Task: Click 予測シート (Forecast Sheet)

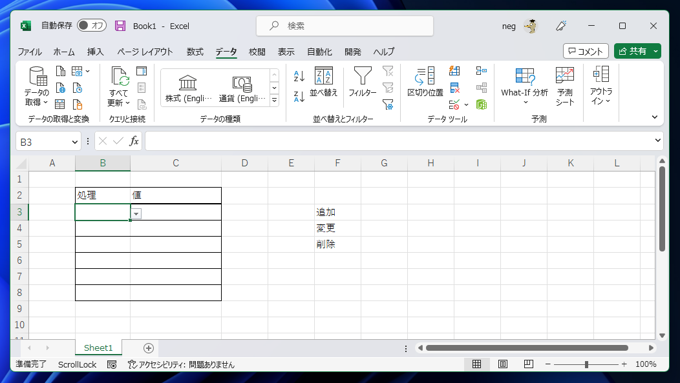Action: 565,86
